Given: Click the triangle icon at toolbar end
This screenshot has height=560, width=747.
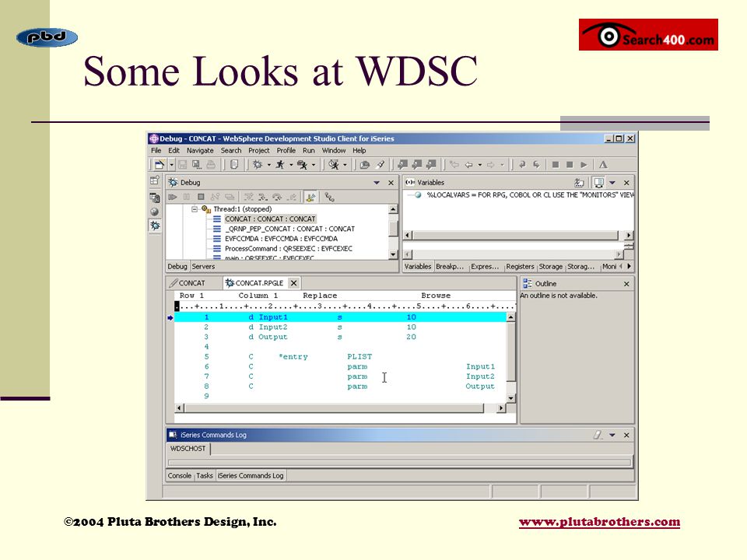Looking at the screenshot, I should pos(603,165).
